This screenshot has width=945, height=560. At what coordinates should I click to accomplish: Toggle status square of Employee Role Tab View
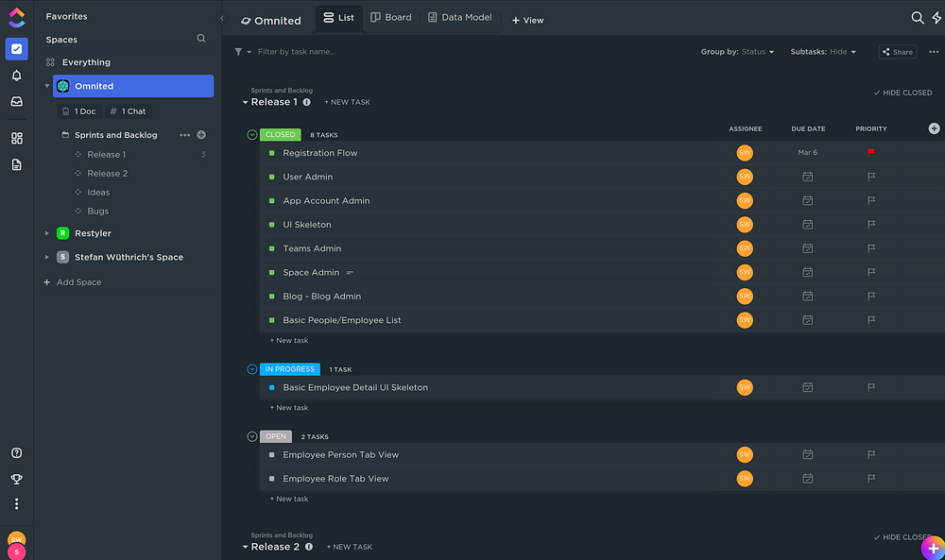[x=272, y=479]
